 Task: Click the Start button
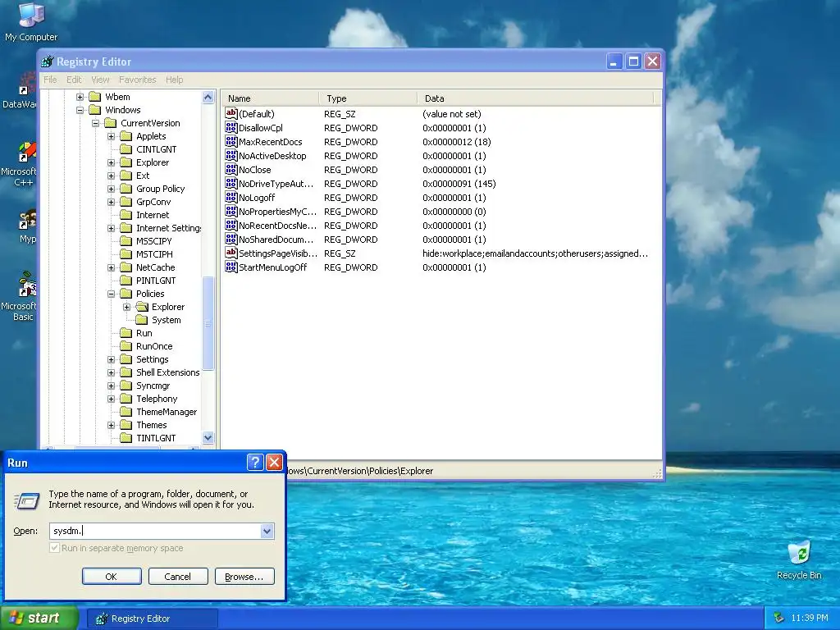point(39,618)
